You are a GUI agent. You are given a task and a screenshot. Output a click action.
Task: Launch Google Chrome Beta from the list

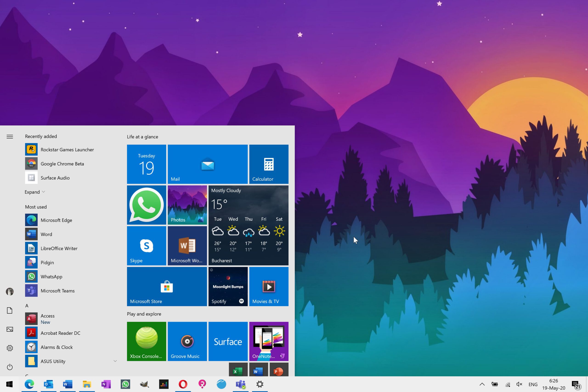[71, 164]
